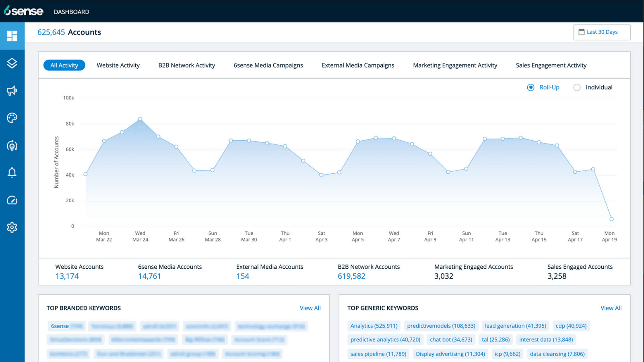Screen dimensions: 644x362
Task: Click the 6sense logo
Action: pyautogui.click(x=23, y=11)
